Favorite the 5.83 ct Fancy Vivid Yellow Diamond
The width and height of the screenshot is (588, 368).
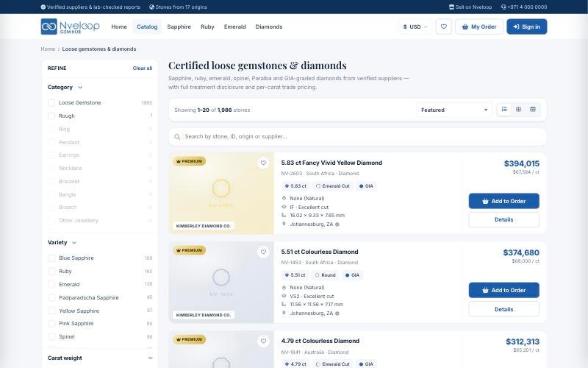(263, 163)
